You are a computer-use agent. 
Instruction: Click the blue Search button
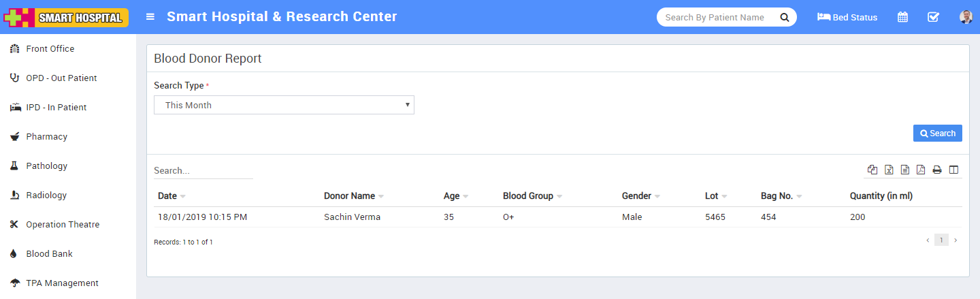937,133
